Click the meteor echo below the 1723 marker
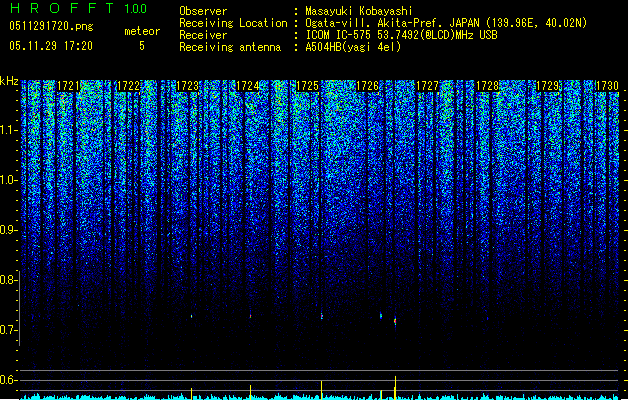Viewport: 629px width, 400px height. [191, 316]
